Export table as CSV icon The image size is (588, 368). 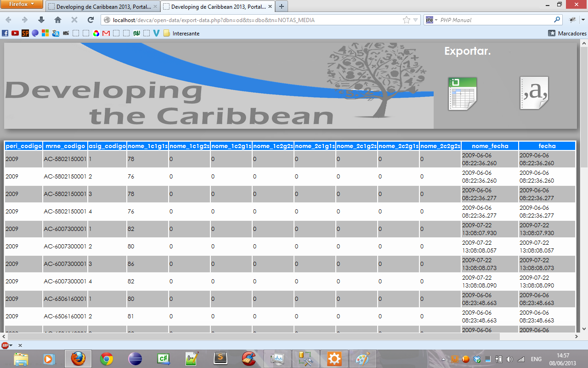(534, 93)
